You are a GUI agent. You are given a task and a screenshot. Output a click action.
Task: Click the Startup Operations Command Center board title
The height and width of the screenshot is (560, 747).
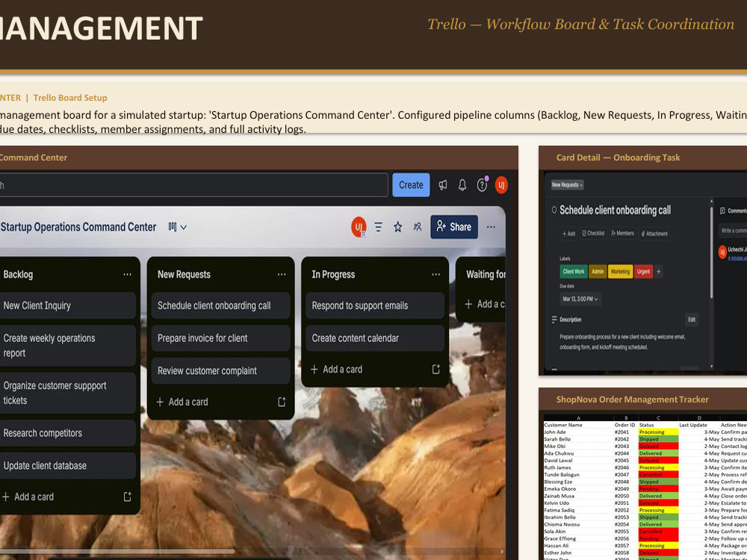78,227
